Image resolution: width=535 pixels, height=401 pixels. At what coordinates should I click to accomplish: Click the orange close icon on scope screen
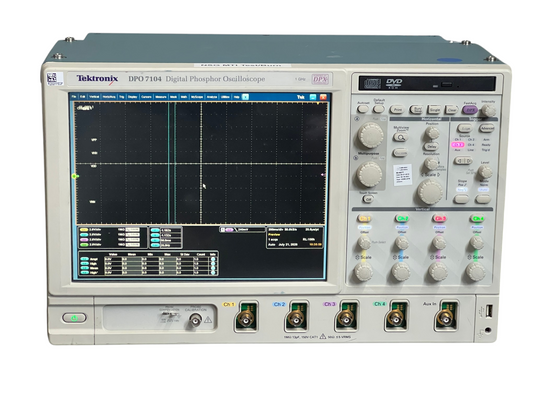[323, 97]
